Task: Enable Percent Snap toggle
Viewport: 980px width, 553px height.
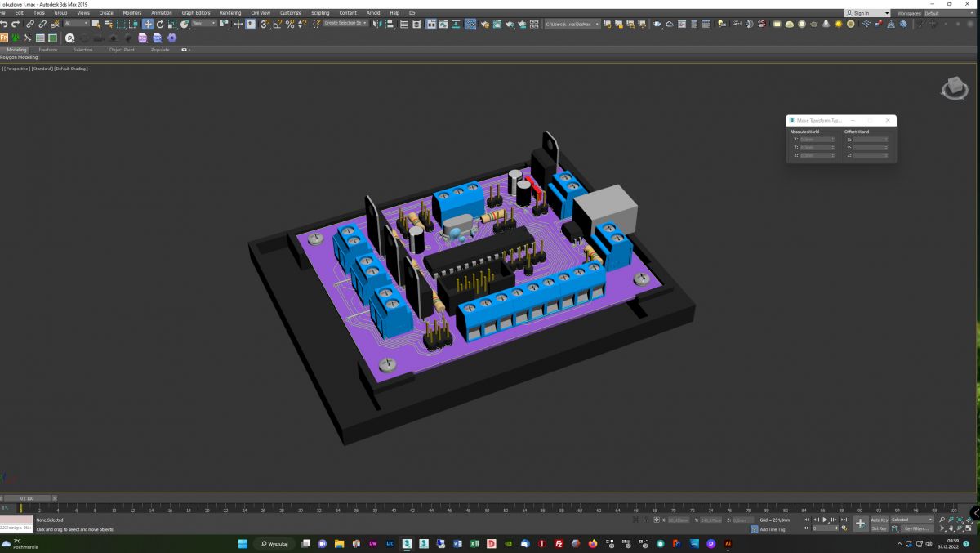Action: point(290,25)
